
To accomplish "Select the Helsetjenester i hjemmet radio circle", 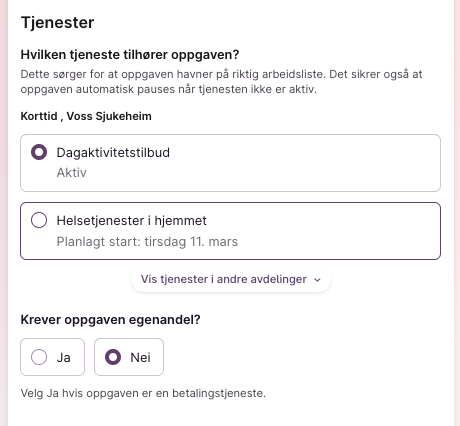I will point(39,220).
